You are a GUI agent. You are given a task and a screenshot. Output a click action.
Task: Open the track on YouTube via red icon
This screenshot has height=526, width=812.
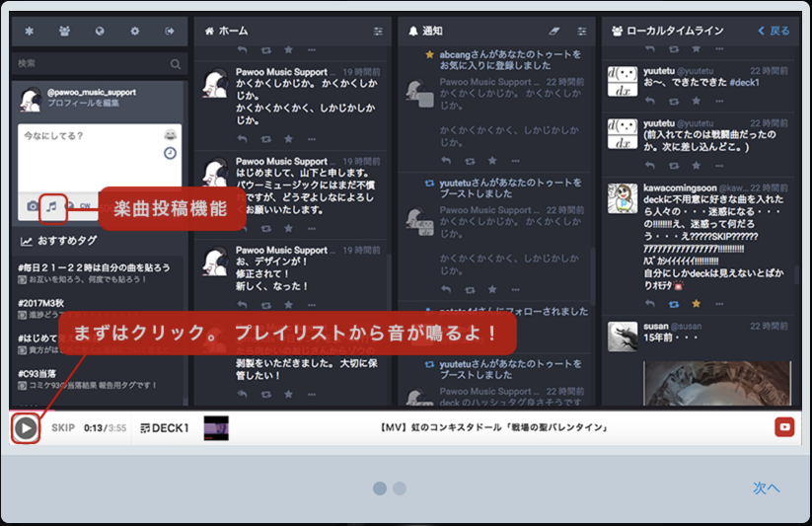pos(784,427)
